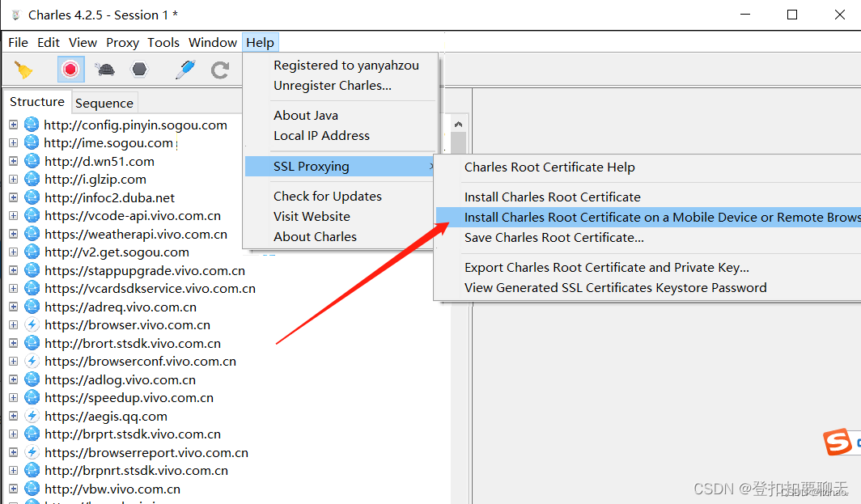This screenshot has width=861, height=504.
Task: Expand the weatherapi.vivo.com.cn node
Action: click(x=13, y=234)
